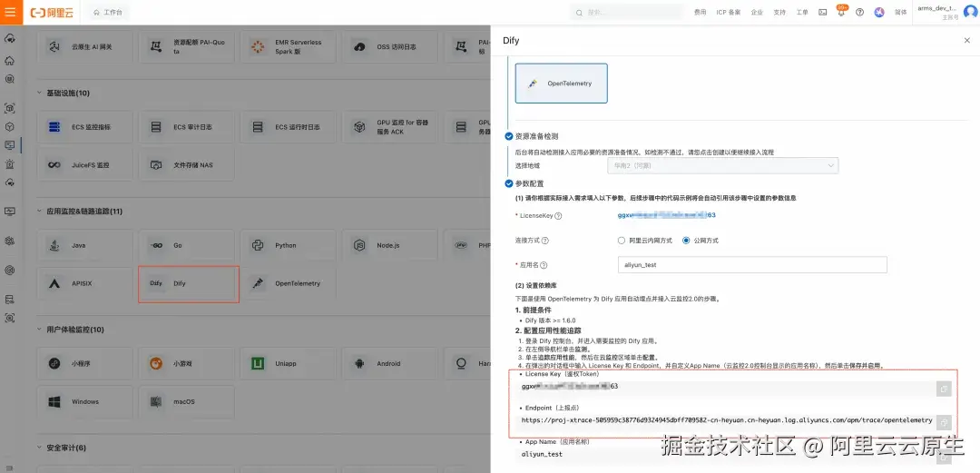Open the 文件存储 NAS card
This screenshot has width=980, height=473.
click(186, 165)
